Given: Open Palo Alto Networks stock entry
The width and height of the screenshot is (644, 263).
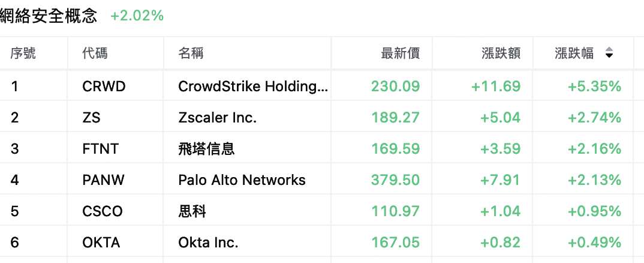Looking at the screenshot, I should [242, 180].
